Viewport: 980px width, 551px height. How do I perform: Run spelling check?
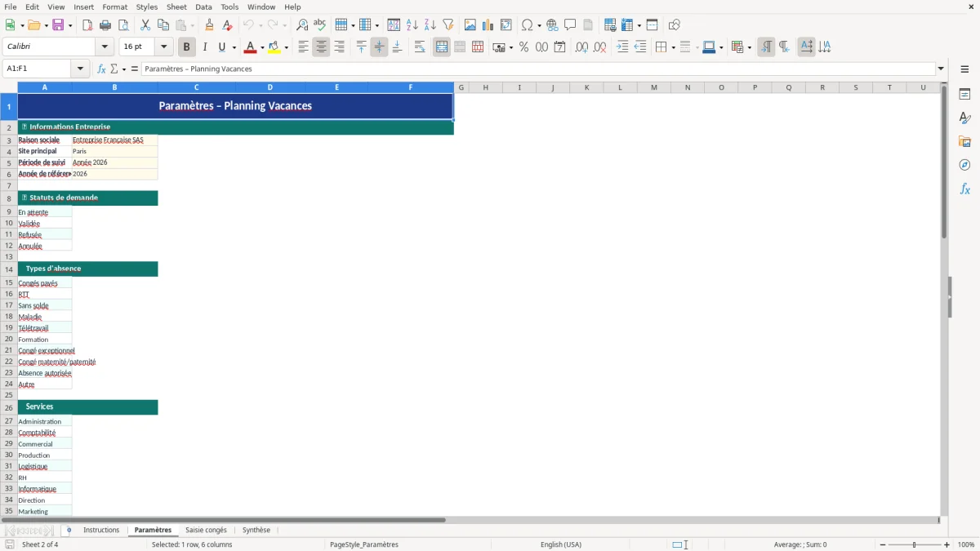click(320, 25)
